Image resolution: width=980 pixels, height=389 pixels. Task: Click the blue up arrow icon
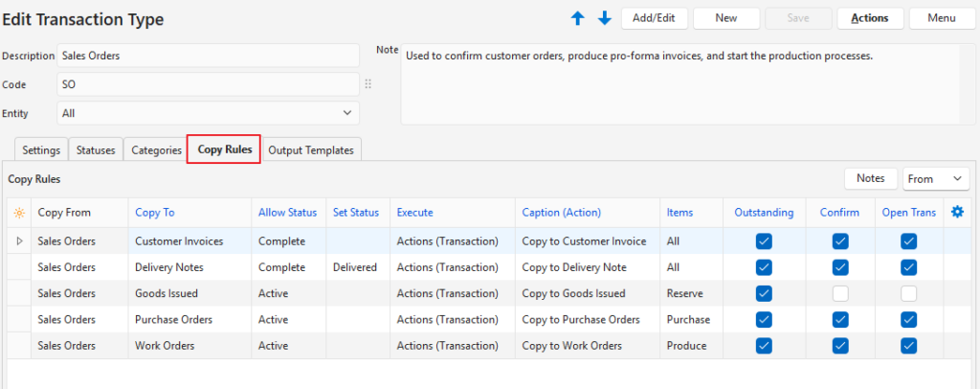(577, 18)
